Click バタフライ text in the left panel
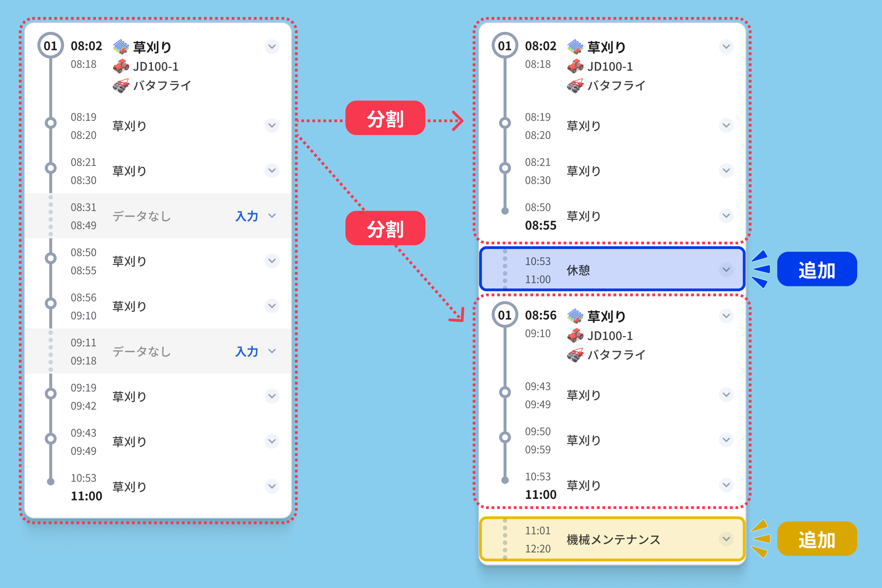This screenshot has height=588, width=882. click(162, 85)
